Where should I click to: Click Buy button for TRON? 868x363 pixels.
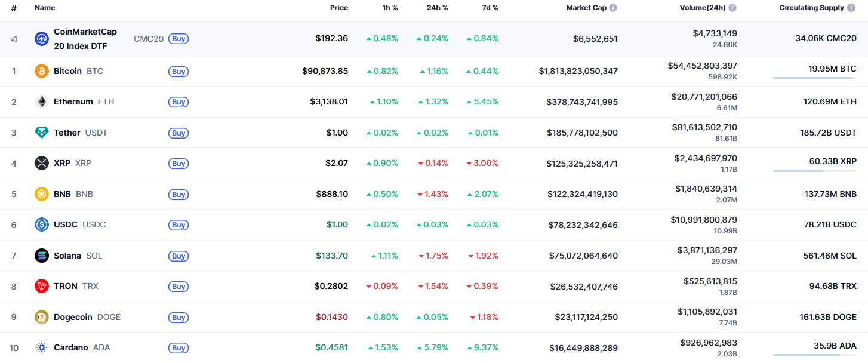coord(178,287)
